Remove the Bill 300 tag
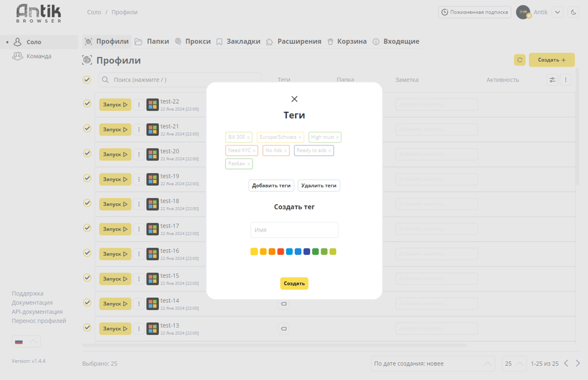588x380 pixels. (248, 138)
